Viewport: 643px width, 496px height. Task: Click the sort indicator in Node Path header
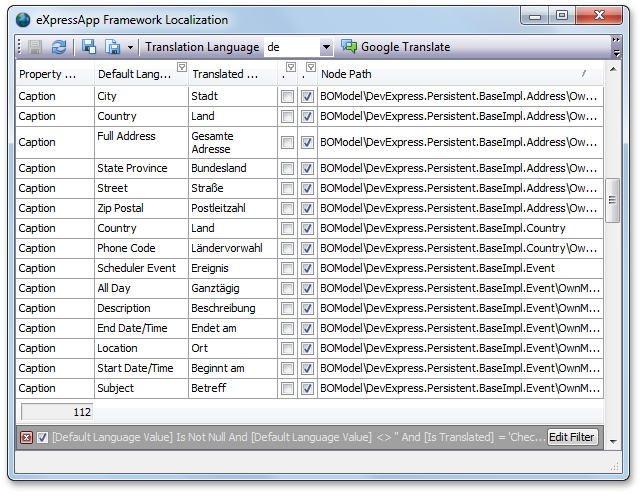pyautogui.click(x=584, y=73)
